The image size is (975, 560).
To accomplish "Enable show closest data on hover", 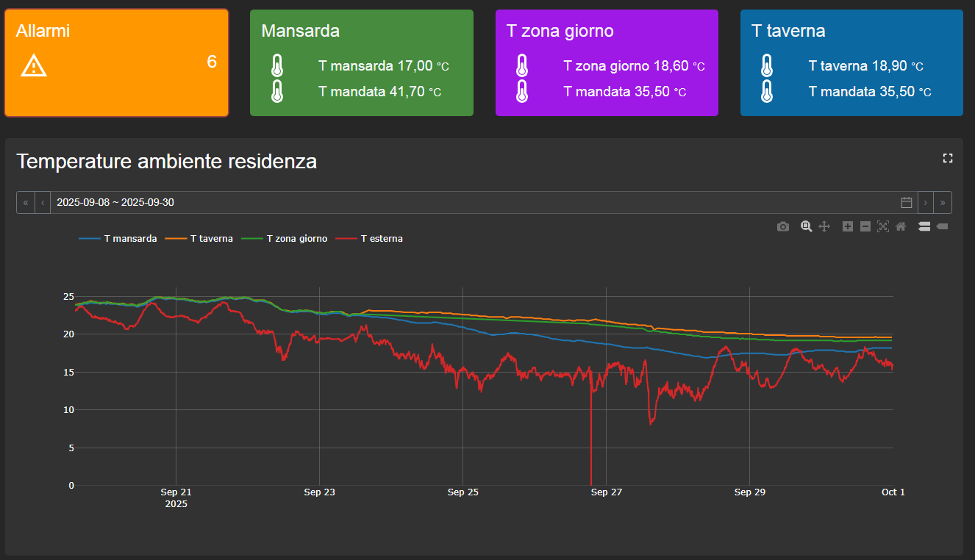I will [x=942, y=227].
